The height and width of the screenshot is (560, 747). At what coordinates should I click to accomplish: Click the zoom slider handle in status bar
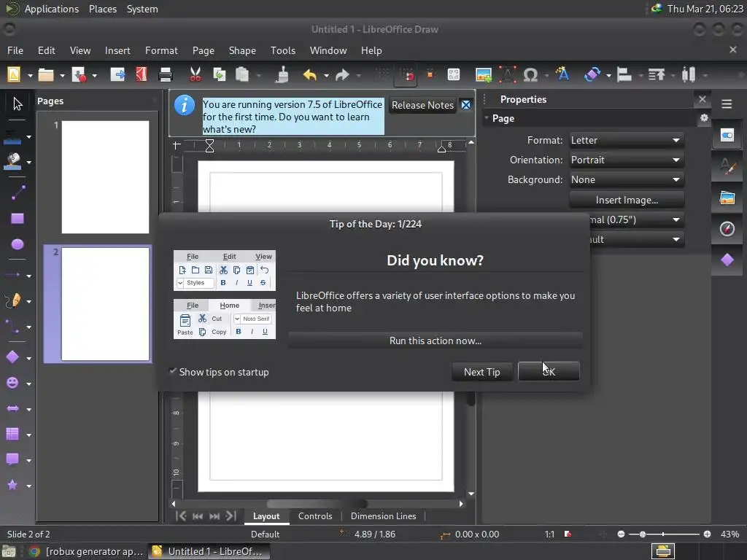tap(643, 534)
